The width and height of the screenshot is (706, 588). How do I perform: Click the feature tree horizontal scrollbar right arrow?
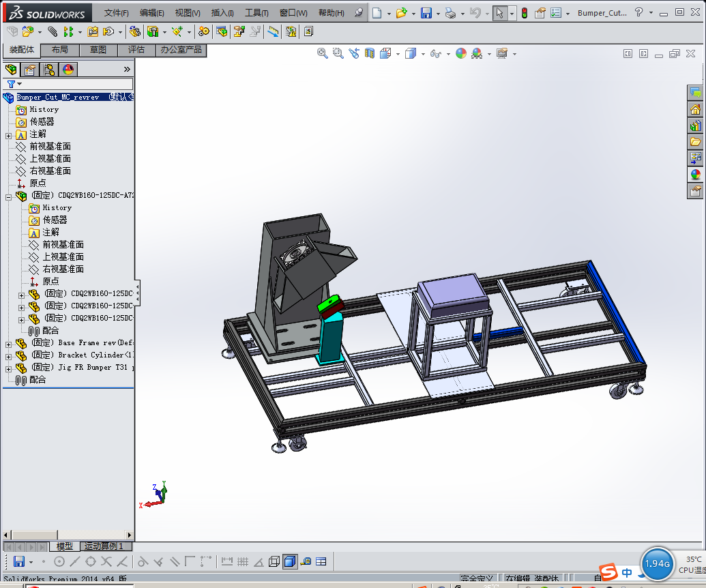point(130,535)
